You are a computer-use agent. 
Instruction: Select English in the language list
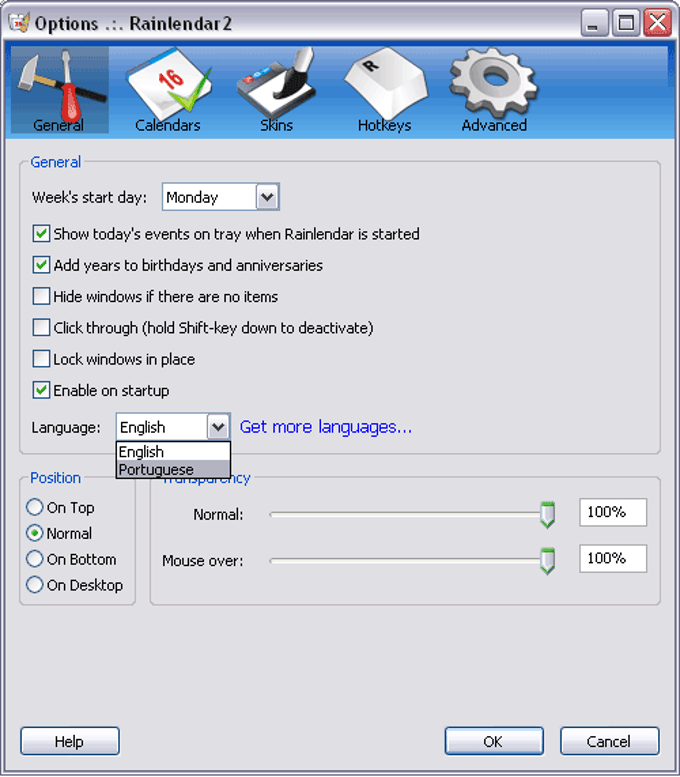(173, 451)
